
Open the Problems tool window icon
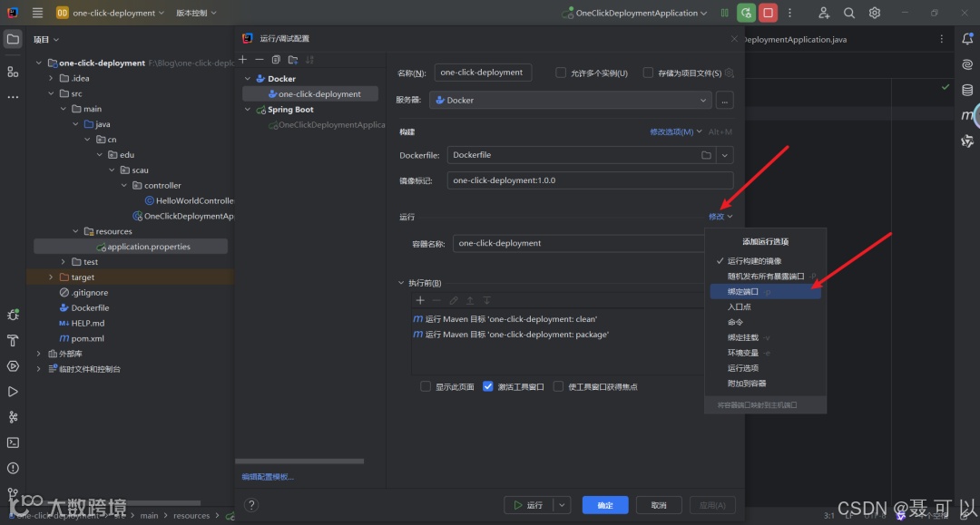click(x=13, y=468)
